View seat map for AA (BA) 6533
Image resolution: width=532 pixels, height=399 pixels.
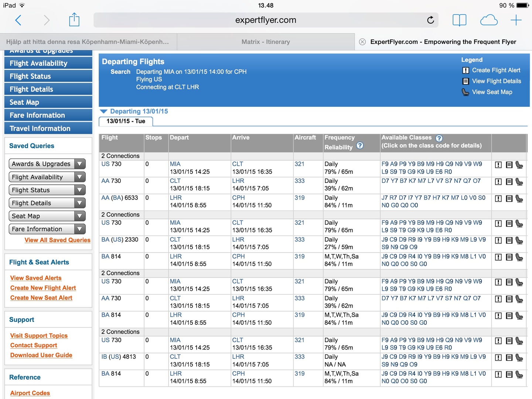(519, 199)
